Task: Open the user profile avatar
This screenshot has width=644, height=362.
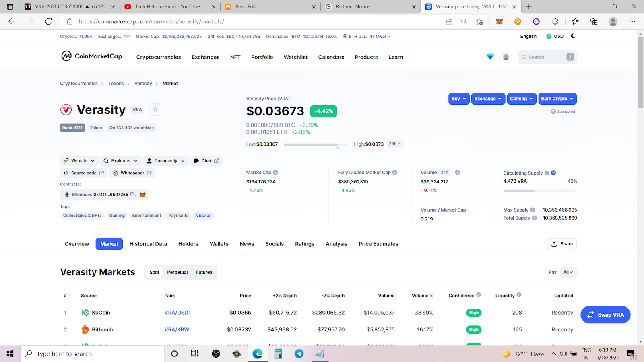Action: pyautogui.click(x=506, y=57)
